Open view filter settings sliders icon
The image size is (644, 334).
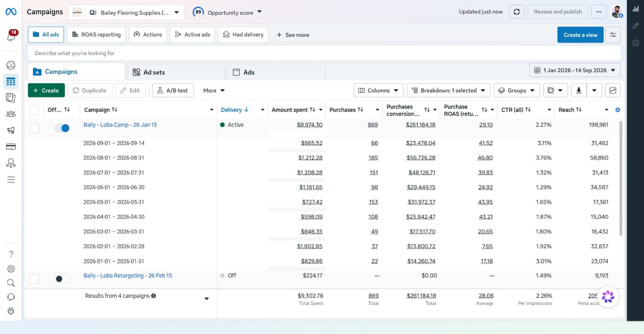click(x=613, y=35)
